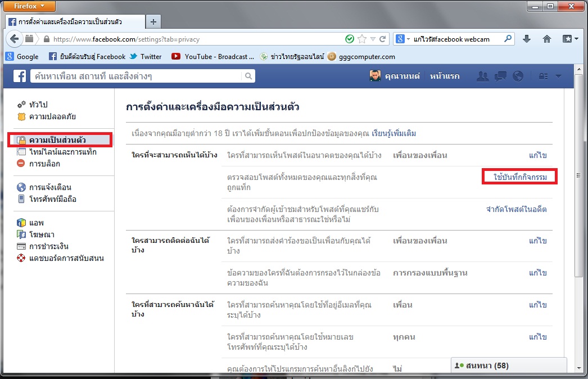
Task: Select การชำระเงิน in the sidebar
Action: point(42,246)
